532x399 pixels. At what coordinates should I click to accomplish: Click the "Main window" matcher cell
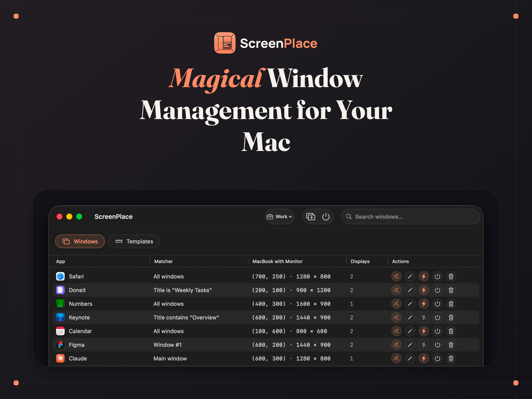(x=170, y=359)
